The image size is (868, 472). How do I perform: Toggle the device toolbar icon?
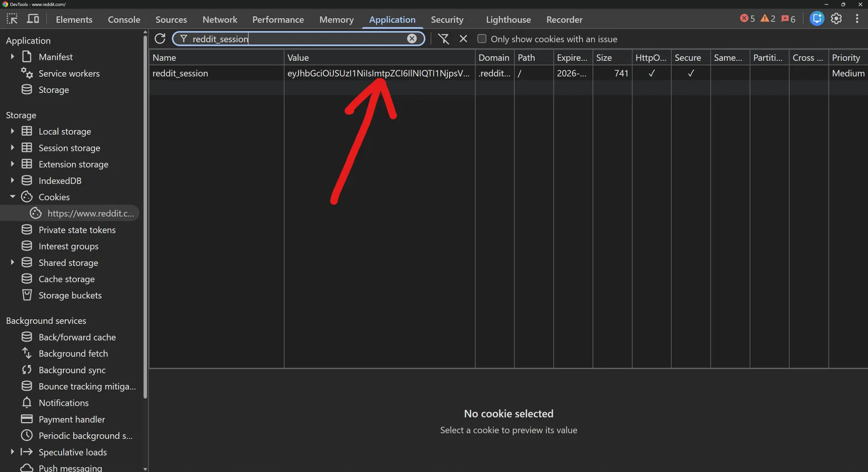coord(33,19)
